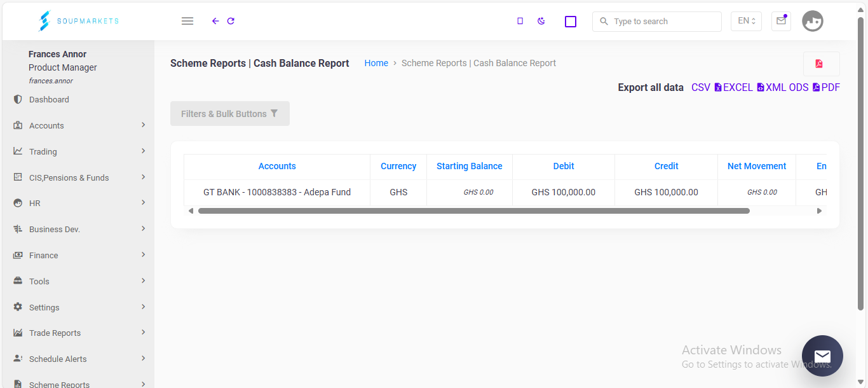The height and width of the screenshot is (388, 868).
Task: Click the Home breadcrumb link
Action: tap(376, 63)
